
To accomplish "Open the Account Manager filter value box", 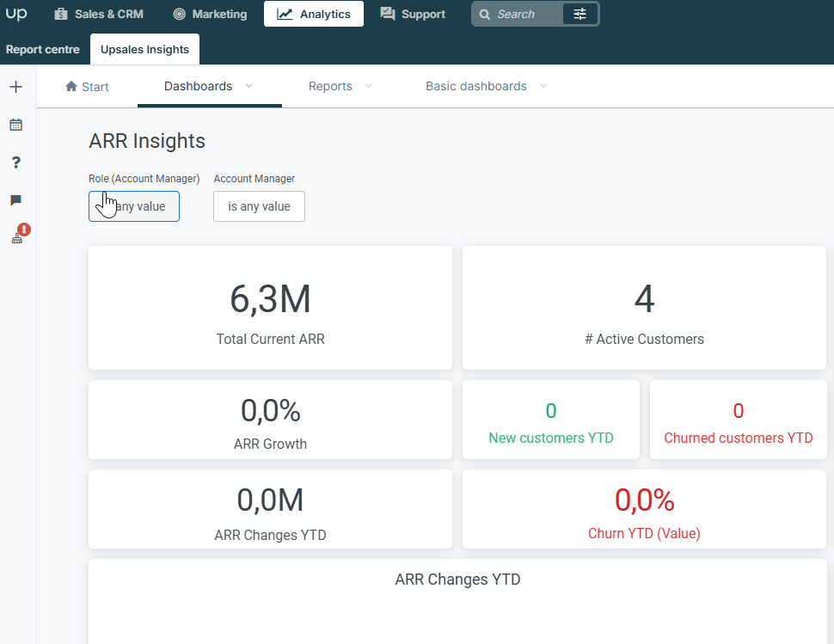I will (259, 206).
